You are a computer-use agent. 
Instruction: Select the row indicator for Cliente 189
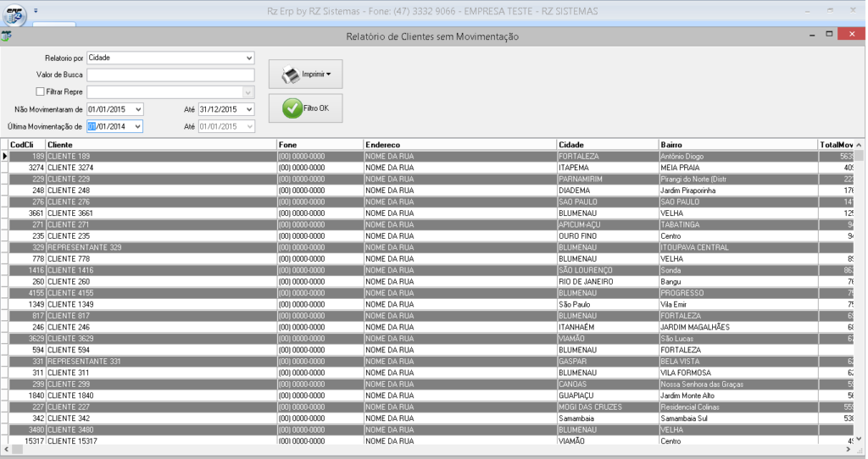click(x=4, y=156)
